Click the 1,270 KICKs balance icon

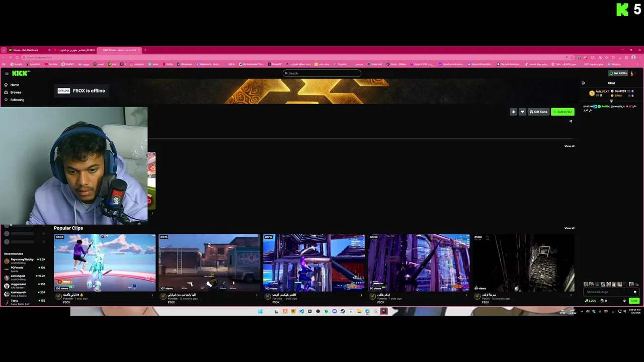click(x=590, y=301)
